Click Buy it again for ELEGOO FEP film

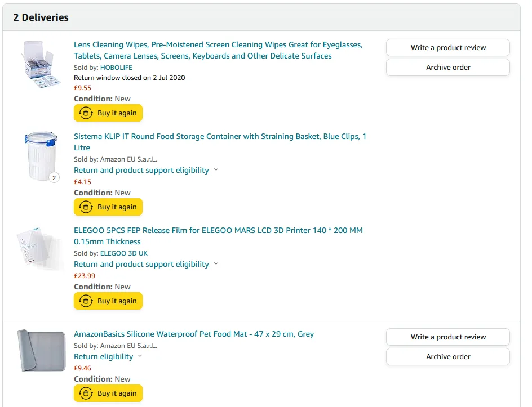pyautogui.click(x=108, y=301)
